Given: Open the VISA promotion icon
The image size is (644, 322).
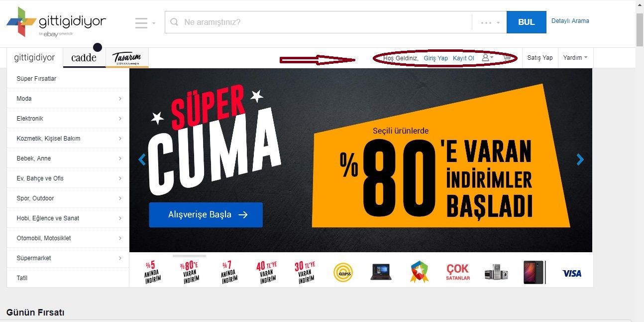Looking at the screenshot, I should pos(572,273).
